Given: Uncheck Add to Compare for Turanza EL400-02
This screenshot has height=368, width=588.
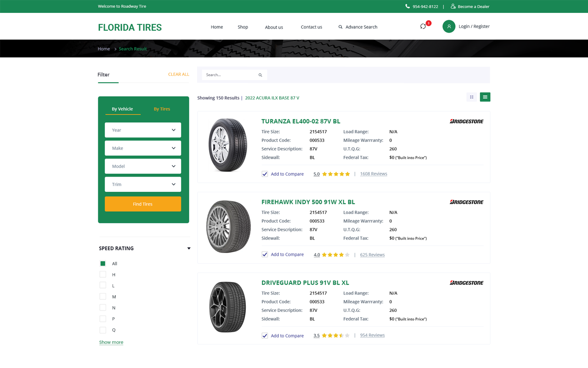Looking at the screenshot, I should [265, 174].
